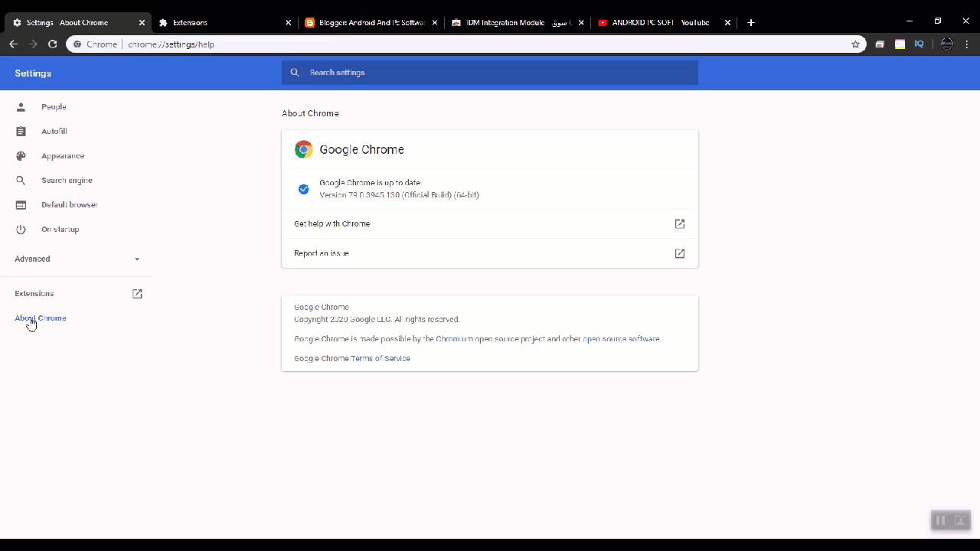
Task: Click the pause button in recorder overlay
Action: [941, 520]
